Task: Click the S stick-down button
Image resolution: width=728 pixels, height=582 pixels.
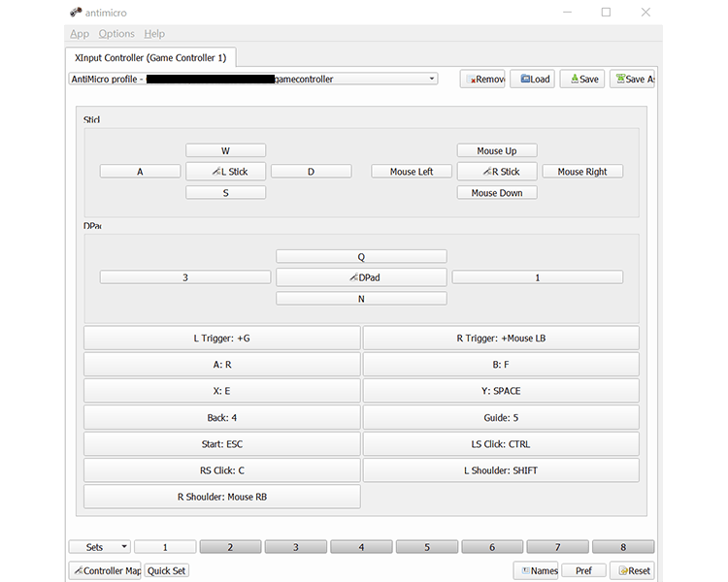Action: click(225, 193)
